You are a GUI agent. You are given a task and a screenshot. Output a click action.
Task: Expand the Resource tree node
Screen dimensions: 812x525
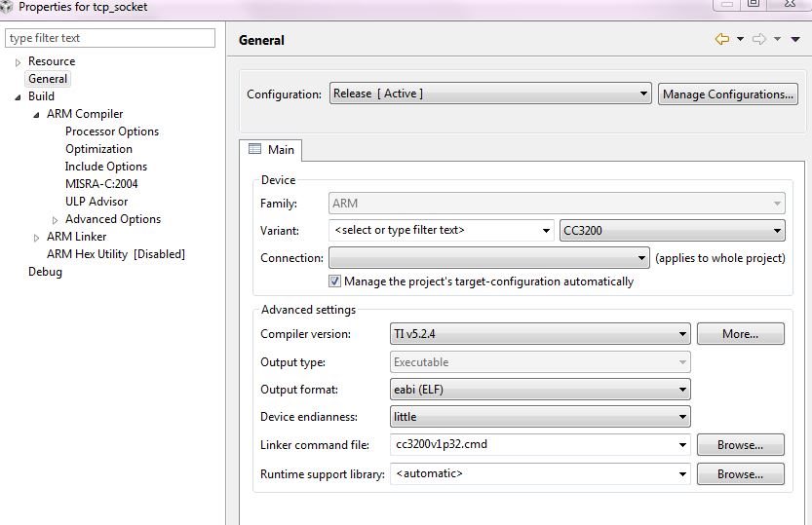click(x=19, y=62)
